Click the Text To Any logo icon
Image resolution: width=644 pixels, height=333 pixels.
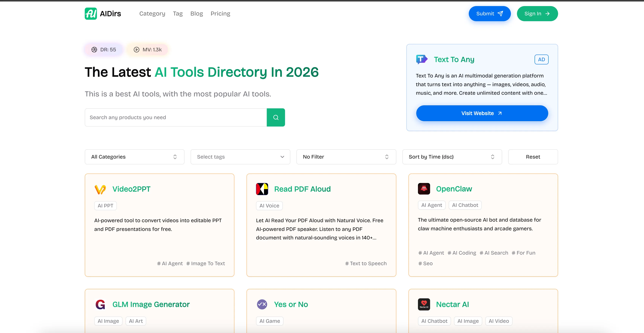coord(422,59)
